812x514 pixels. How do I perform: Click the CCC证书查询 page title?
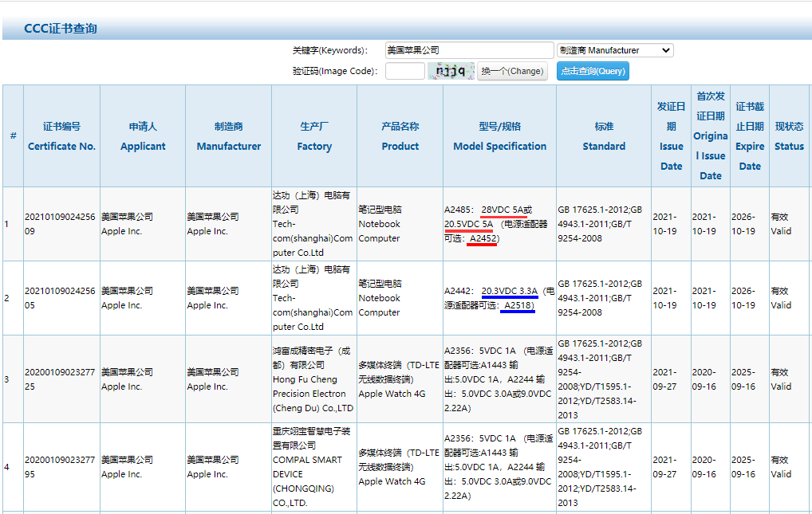(61, 29)
